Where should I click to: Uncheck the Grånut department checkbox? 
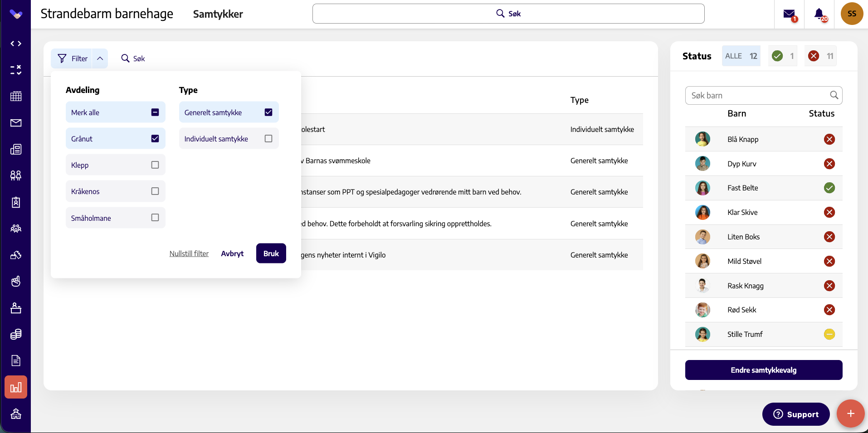[x=155, y=138]
